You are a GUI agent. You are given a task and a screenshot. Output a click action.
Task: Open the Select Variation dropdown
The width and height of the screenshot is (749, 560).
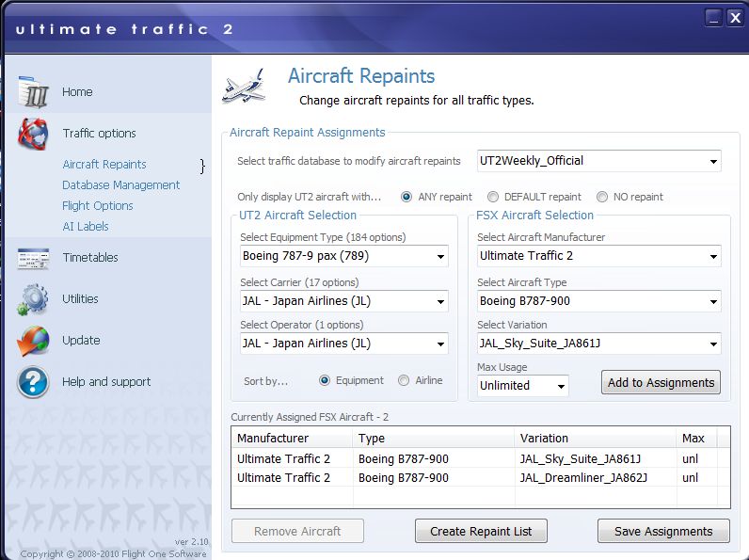click(x=599, y=344)
